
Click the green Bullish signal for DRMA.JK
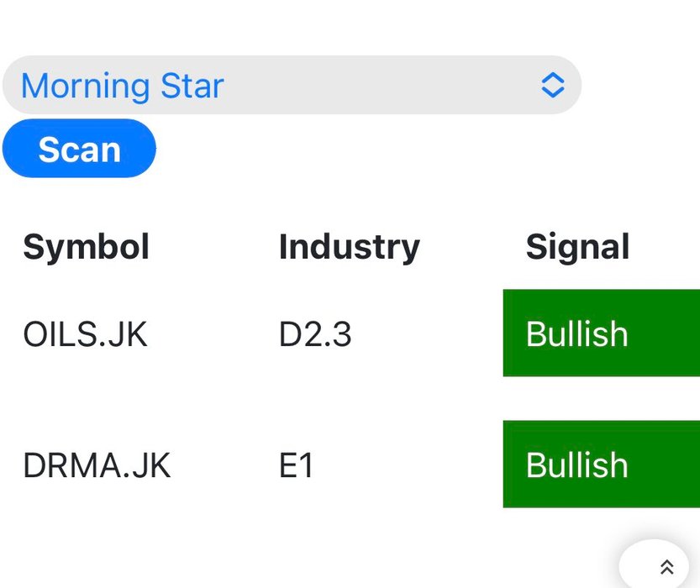pos(600,465)
